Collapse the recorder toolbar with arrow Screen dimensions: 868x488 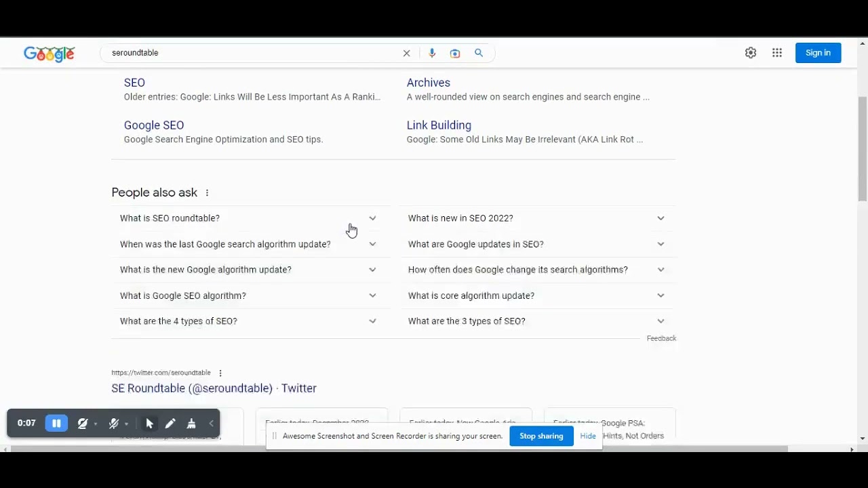(211, 424)
